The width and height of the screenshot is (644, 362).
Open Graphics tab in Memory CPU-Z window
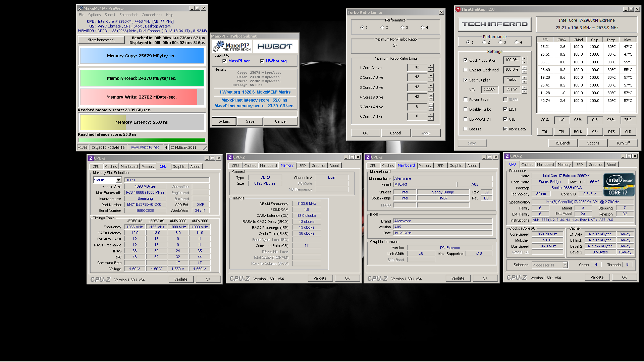(x=318, y=166)
